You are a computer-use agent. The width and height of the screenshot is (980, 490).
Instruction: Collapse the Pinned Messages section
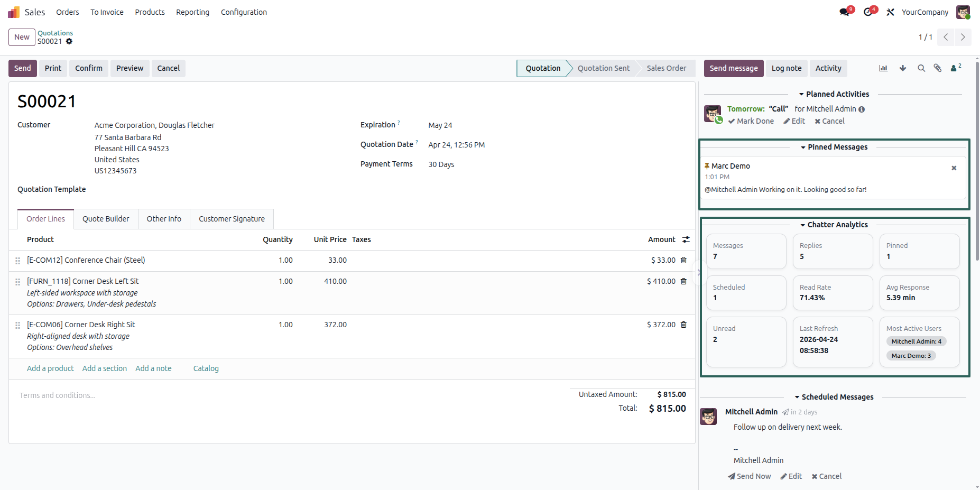(x=834, y=147)
